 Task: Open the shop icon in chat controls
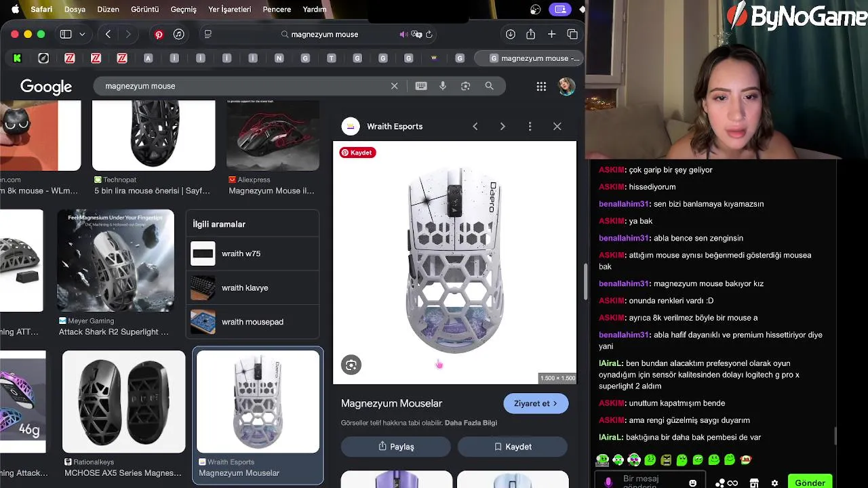[x=754, y=483]
